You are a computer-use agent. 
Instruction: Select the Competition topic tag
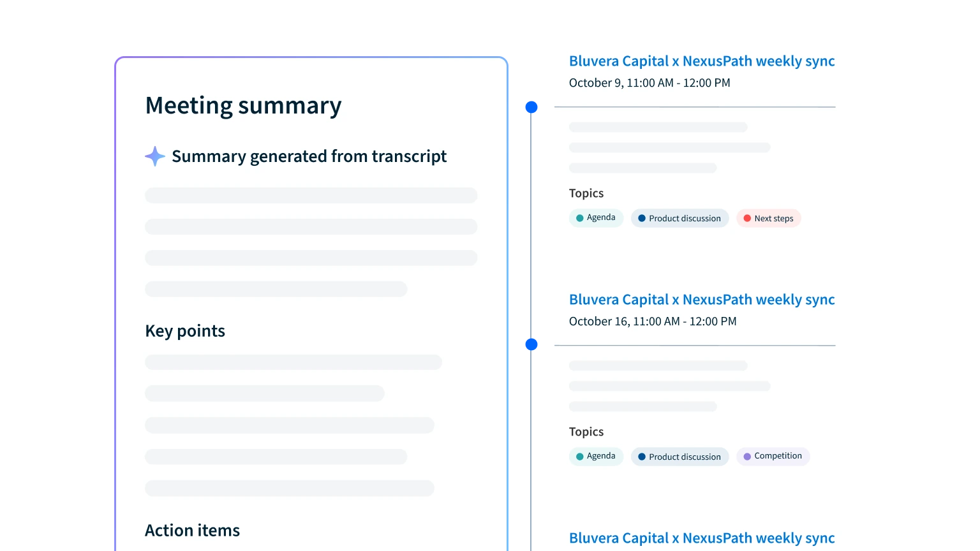click(773, 456)
